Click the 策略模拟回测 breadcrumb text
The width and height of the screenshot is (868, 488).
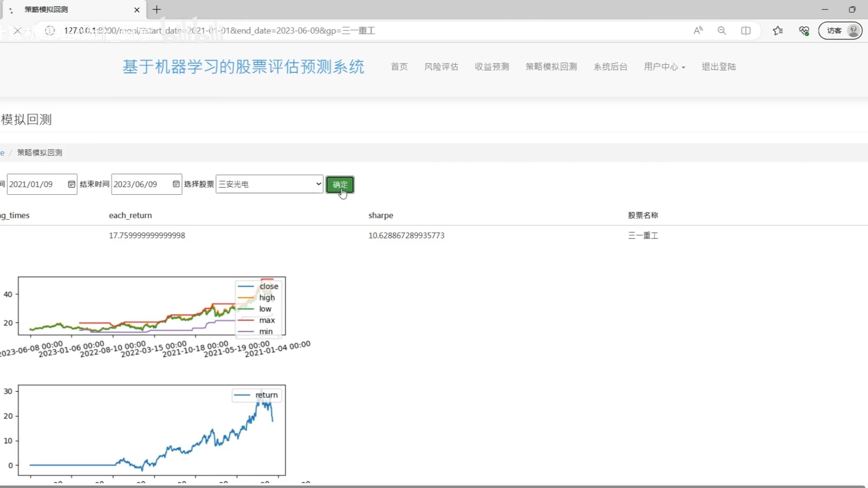coord(40,153)
